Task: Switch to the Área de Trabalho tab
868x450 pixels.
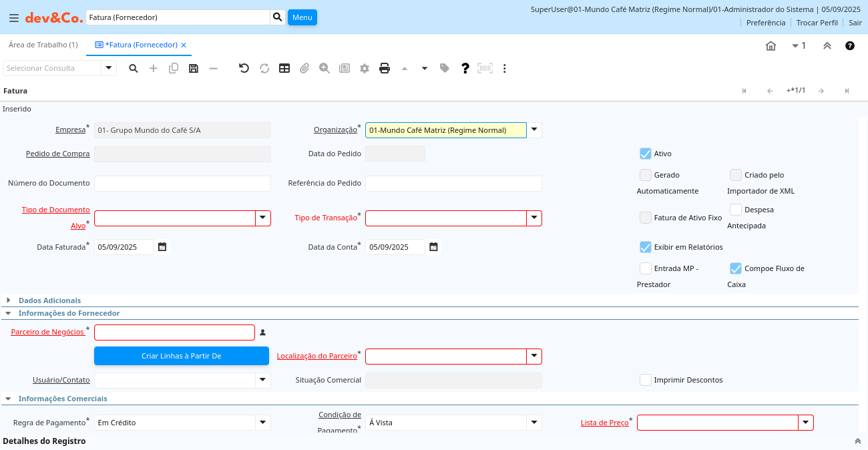Action: point(43,45)
